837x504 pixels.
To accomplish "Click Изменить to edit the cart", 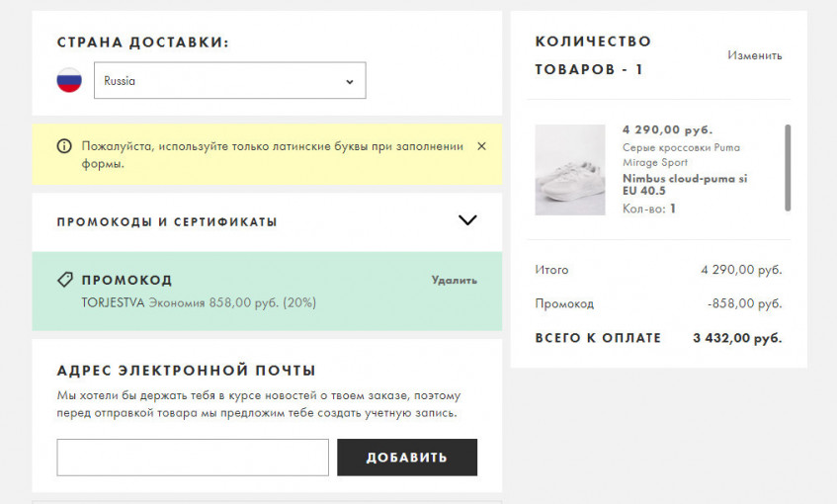I will pyautogui.click(x=754, y=55).
